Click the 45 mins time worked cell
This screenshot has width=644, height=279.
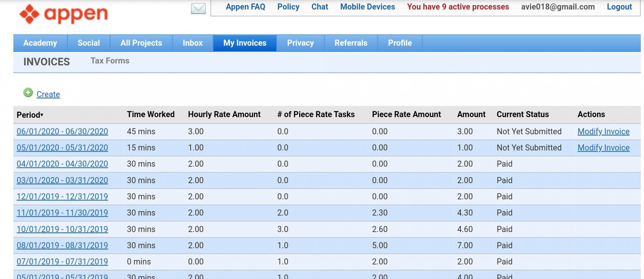click(x=141, y=131)
